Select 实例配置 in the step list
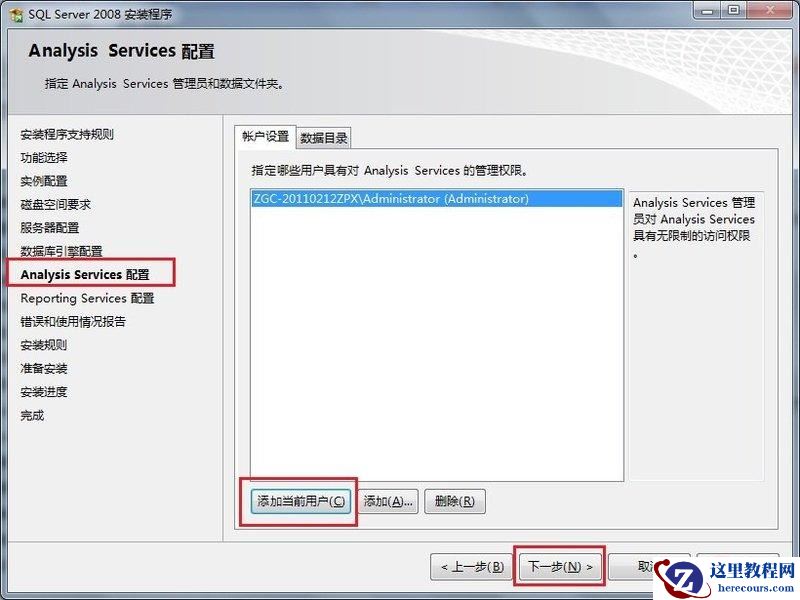The width and height of the screenshot is (800, 600). coord(44,181)
